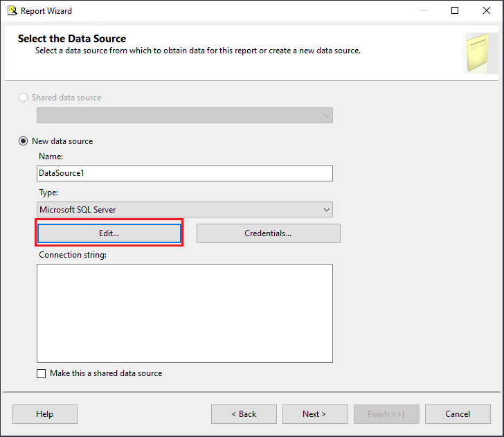This screenshot has height=437, width=504.
Task: Click the Finish >>| button
Action: pos(386,414)
